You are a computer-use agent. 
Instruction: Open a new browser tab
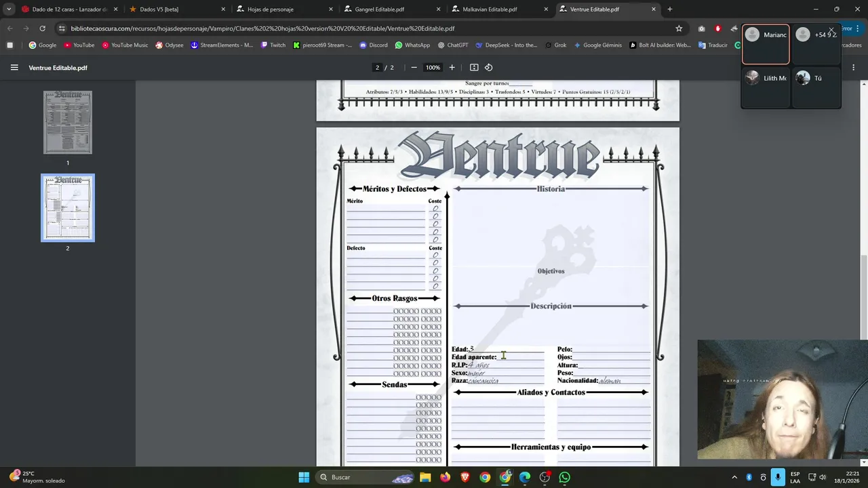[670, 9]
